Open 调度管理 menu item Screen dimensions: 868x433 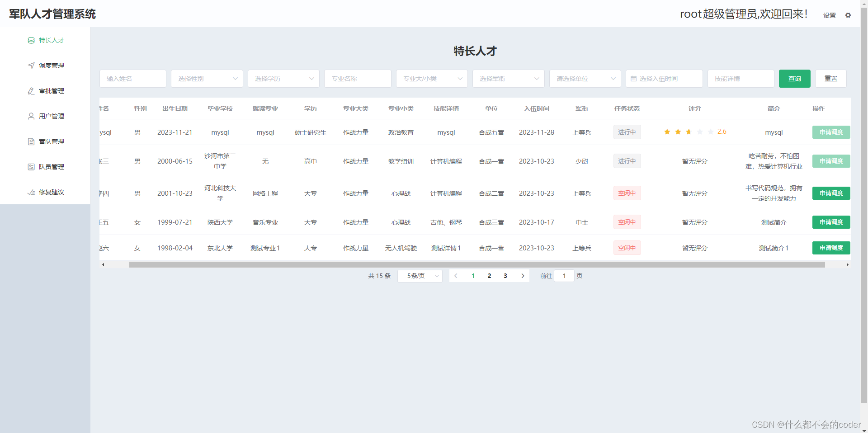coord(45,66)
